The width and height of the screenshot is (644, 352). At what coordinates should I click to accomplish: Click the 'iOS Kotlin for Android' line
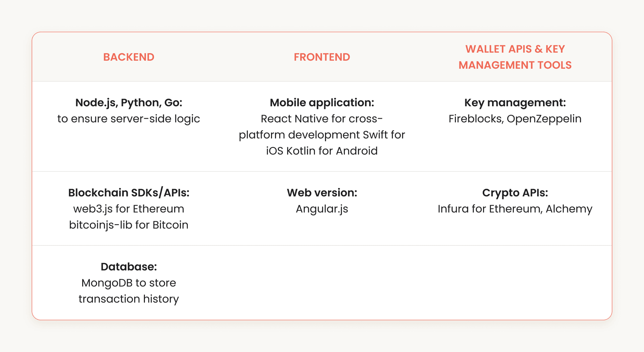pos(322,151)
